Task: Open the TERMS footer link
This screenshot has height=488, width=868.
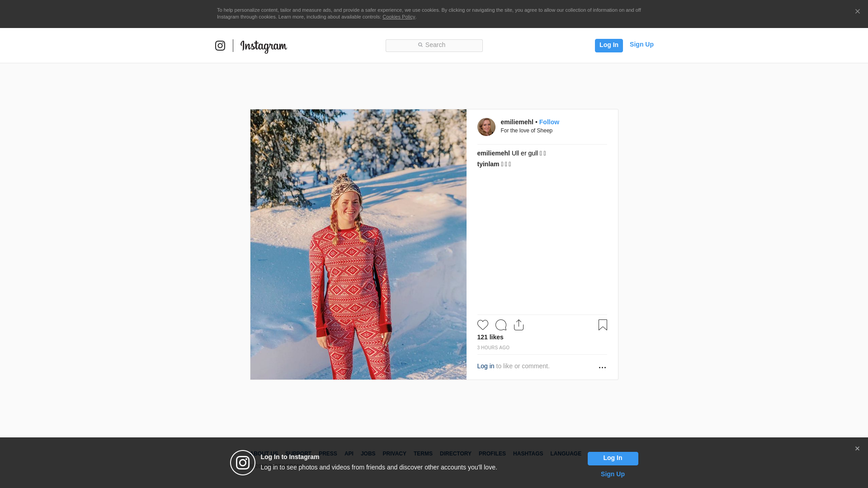Action: 423,454
